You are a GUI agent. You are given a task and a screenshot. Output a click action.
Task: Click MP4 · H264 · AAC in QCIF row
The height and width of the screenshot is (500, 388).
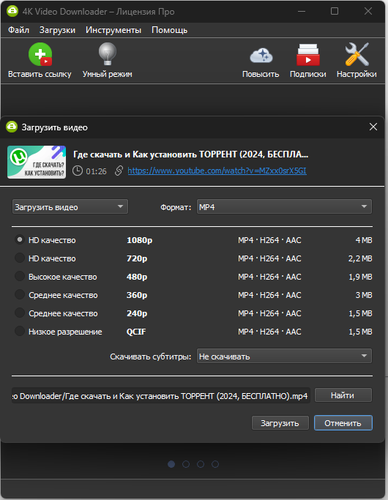pos(270,332)
